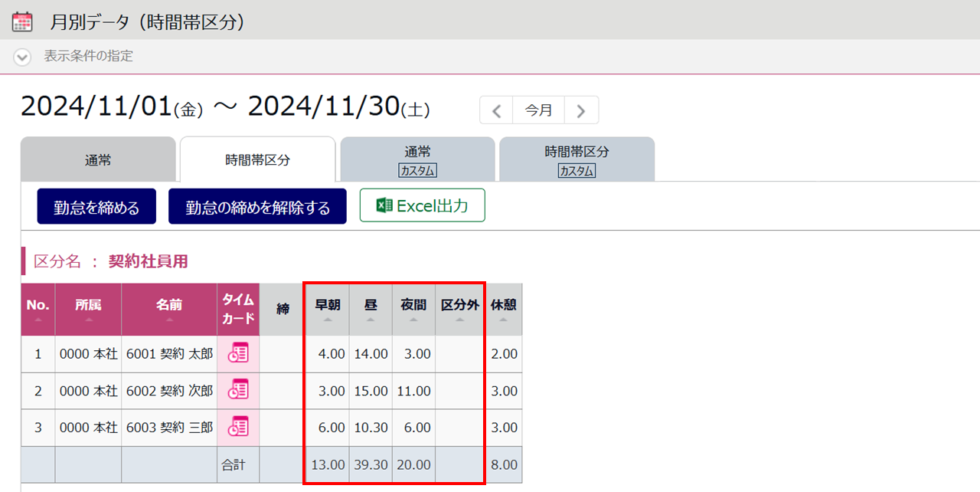Sort by 名前 column header
The width and height of the screenshot is (980, 492).
169,310
